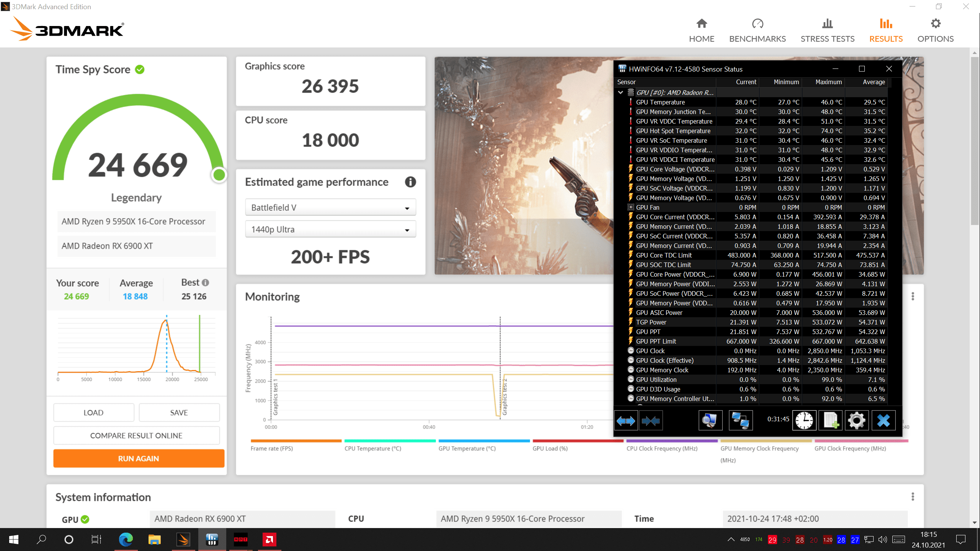The image size is (980, 551).
Task: Open the OPTIONS tab
Action: (935, 31)
